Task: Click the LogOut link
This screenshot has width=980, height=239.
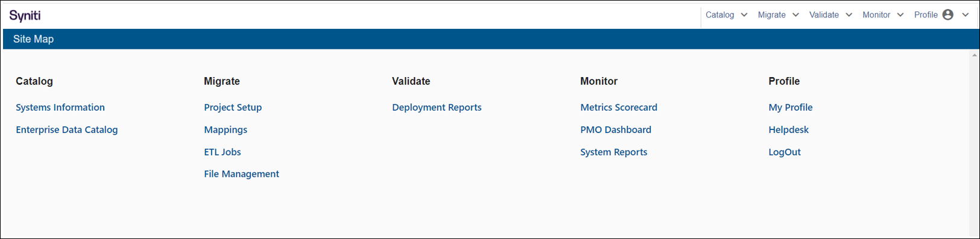Action: (785, 152)
